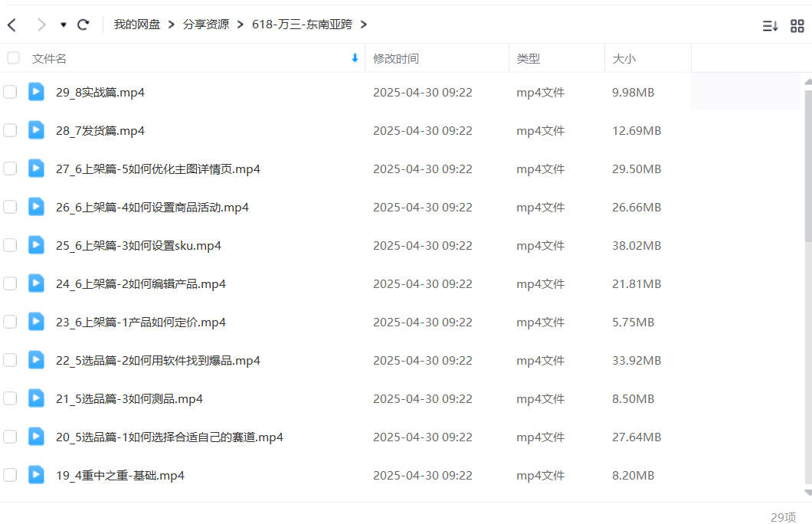Click video icon of 21_5选品篇-3如何测品.mp4
Image resolution: width=812 pixels, height=524 pixels.
tap(36, 398)
